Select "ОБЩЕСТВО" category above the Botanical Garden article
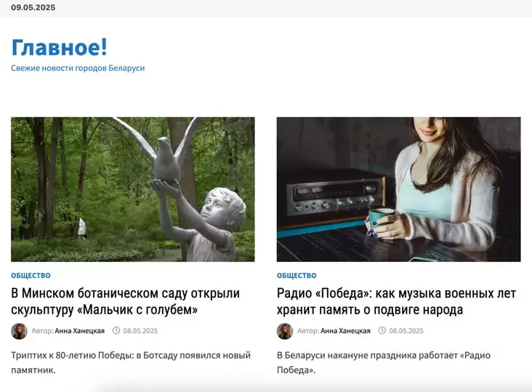 (31, 276)
